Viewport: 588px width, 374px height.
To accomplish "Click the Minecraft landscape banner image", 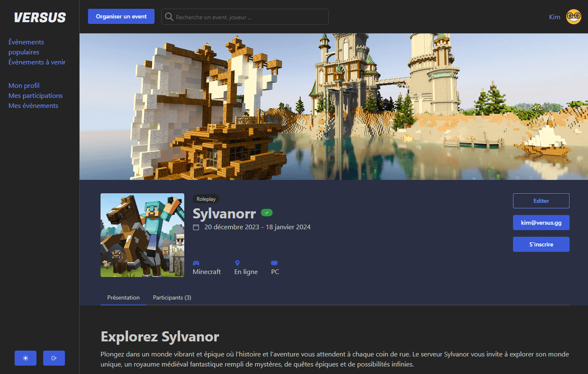I will pos(334,107).
